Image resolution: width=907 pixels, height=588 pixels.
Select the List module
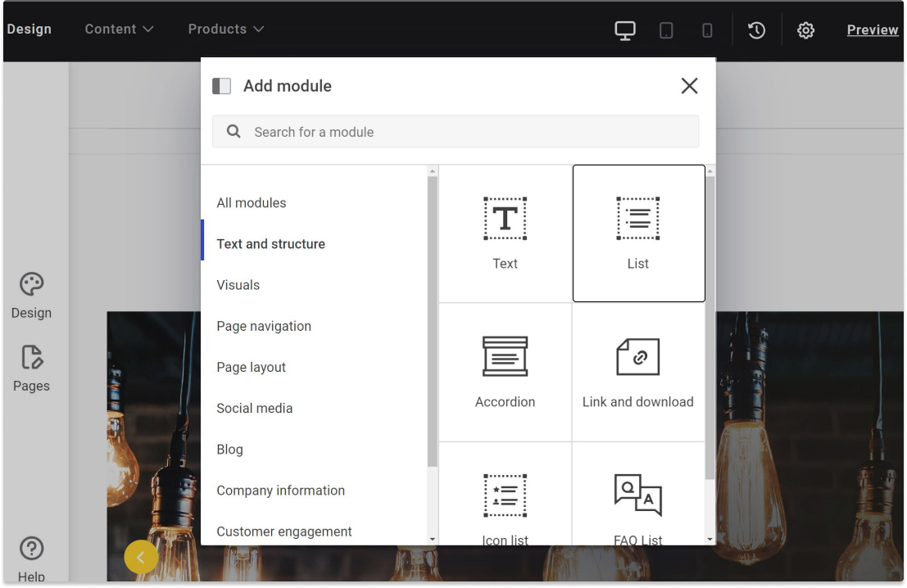coord(638,233)
